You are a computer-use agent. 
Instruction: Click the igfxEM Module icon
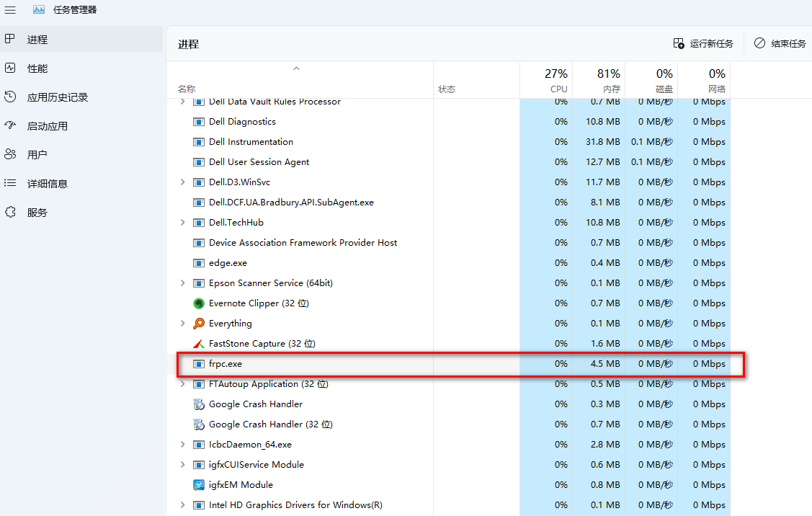(200, 485)
